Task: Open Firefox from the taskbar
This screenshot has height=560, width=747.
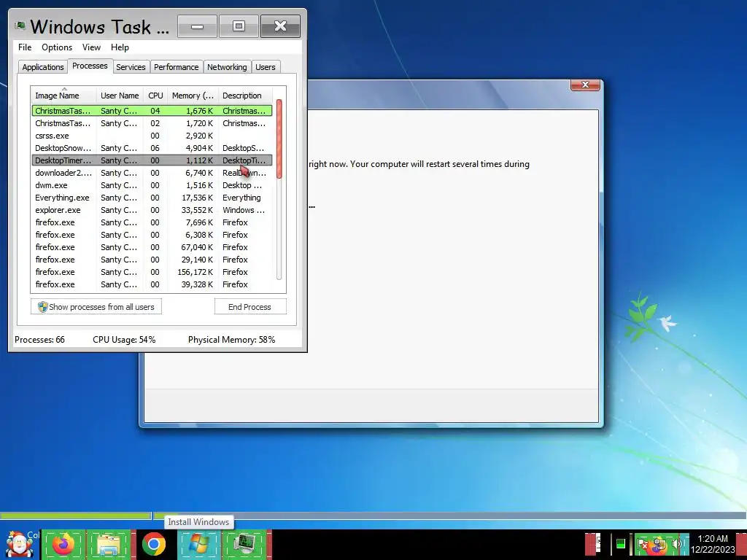Action: tap(63, 544)
